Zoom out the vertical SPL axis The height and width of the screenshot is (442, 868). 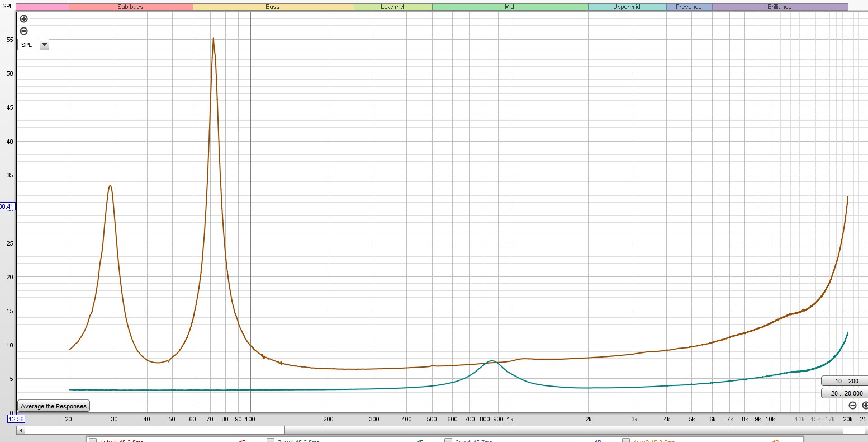coord(23,31)
